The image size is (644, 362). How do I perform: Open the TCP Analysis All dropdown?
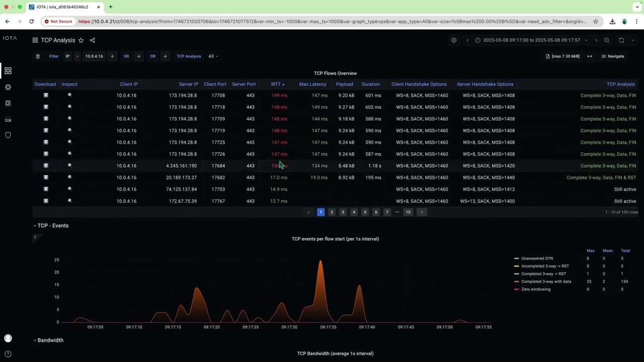pos(213,56)
